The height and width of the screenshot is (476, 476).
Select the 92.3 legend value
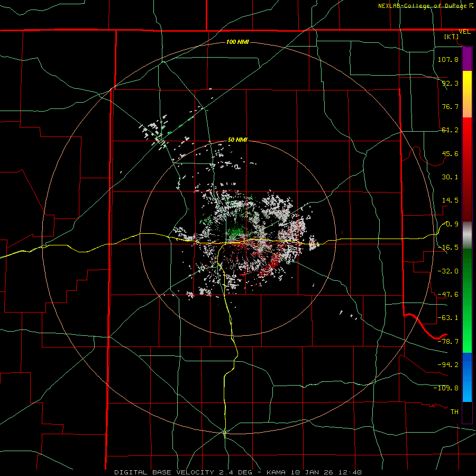[x=450, y=83]
